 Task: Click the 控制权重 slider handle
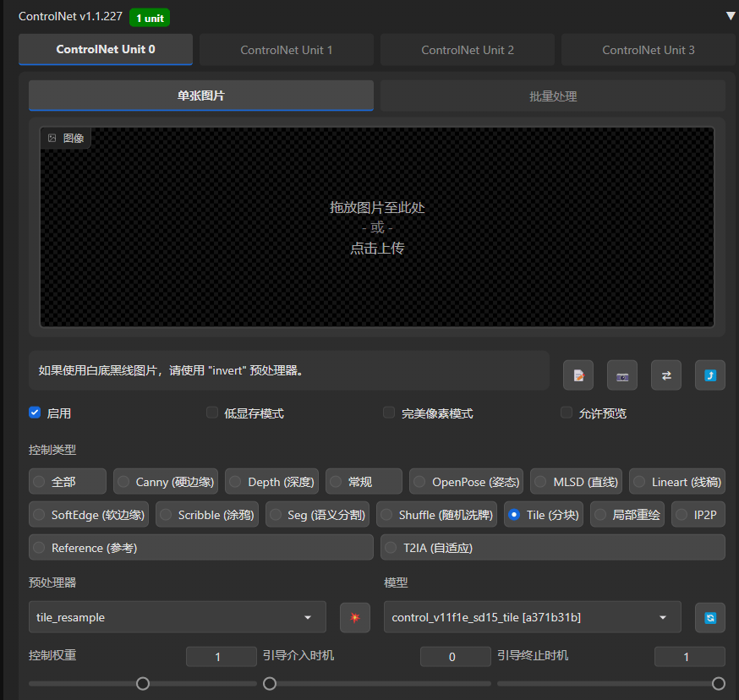click(143, 683)
